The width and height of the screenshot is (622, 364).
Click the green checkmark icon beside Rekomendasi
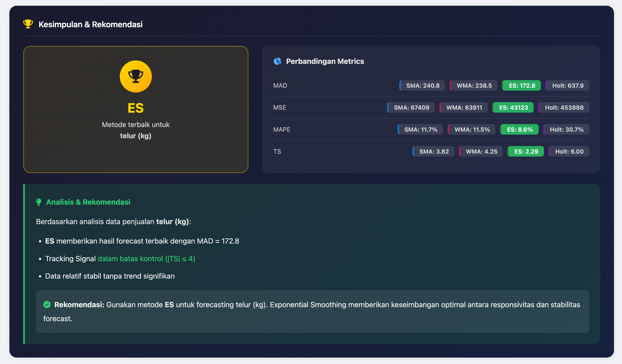pos(47,304)
